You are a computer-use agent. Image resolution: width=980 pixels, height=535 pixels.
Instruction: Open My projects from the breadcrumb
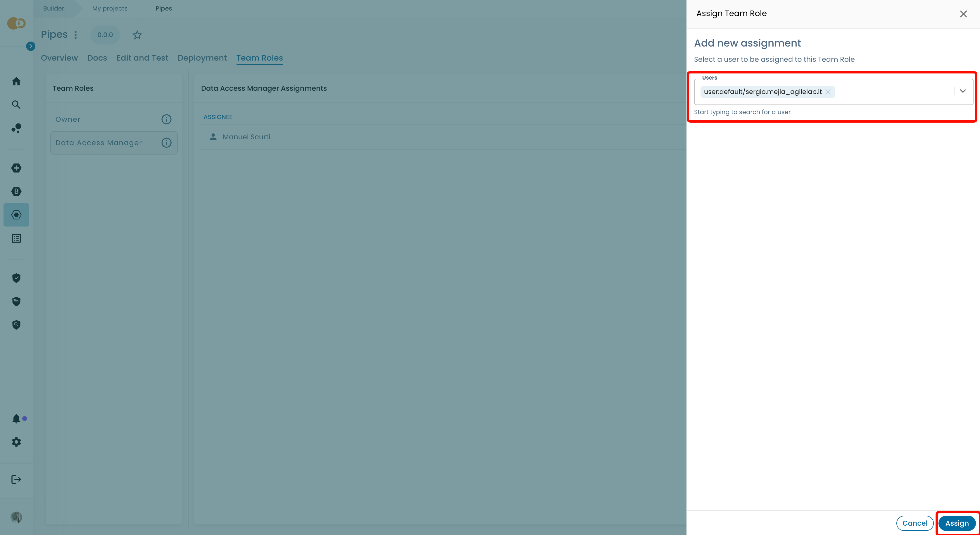click(x=110, y=8)
